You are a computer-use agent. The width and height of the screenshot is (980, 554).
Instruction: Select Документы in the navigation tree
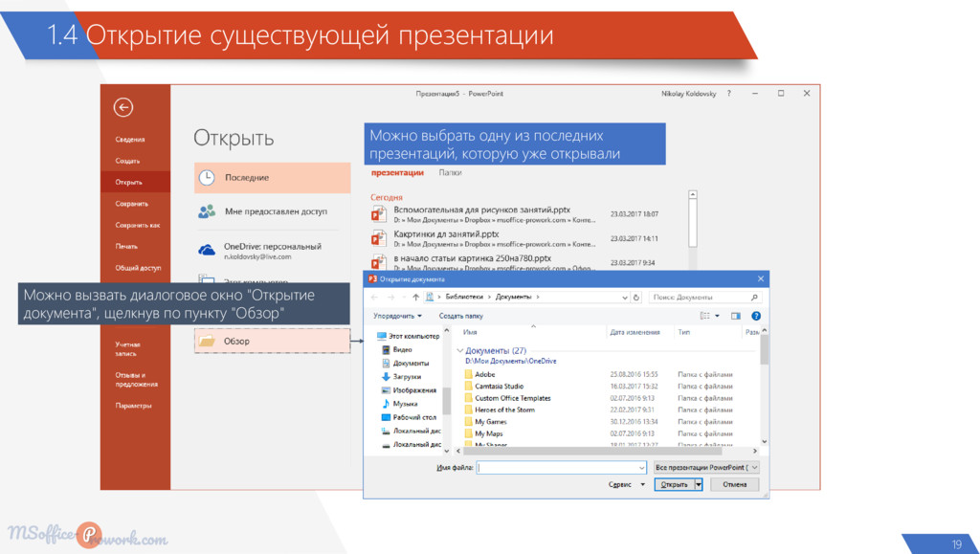(x=405, y=363)
